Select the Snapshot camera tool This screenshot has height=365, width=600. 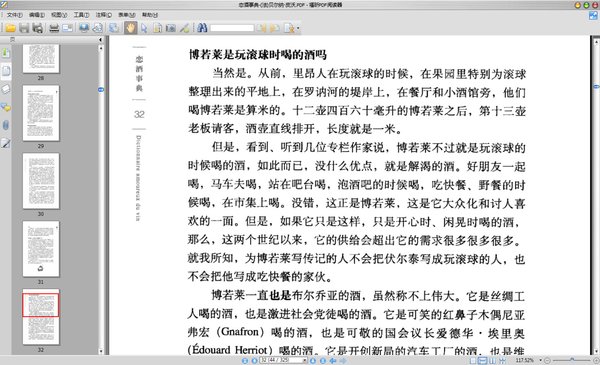pyautogui.click(x=171, y=28)
